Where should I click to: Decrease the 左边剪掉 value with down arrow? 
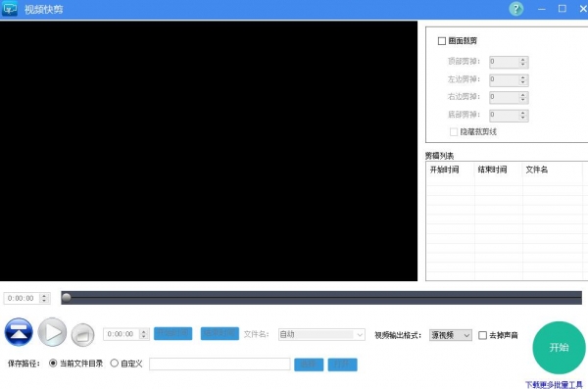[523, 82]
